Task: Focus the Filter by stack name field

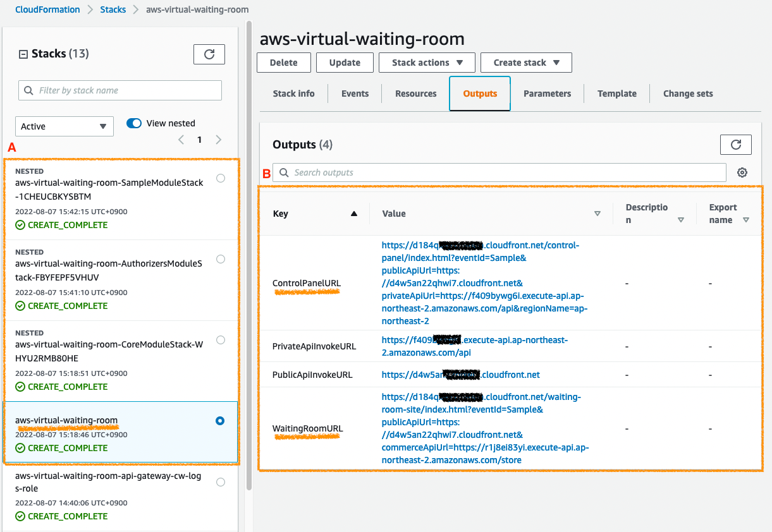Action: (120, 90)
